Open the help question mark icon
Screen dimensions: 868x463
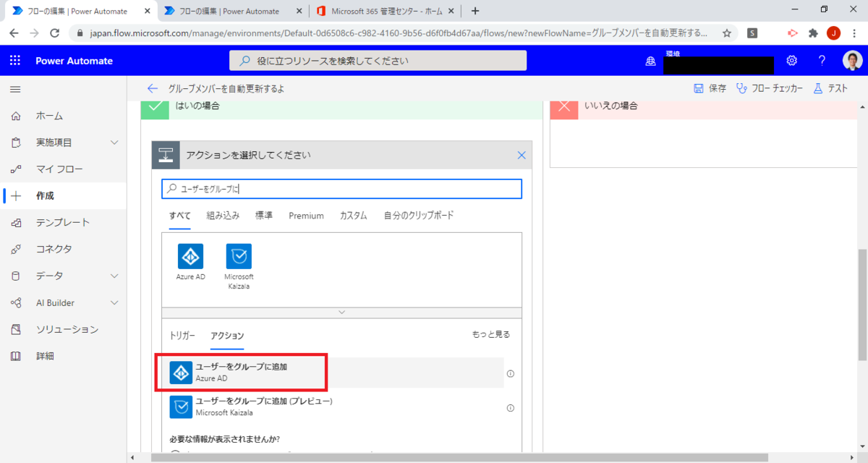pos(822,61)
